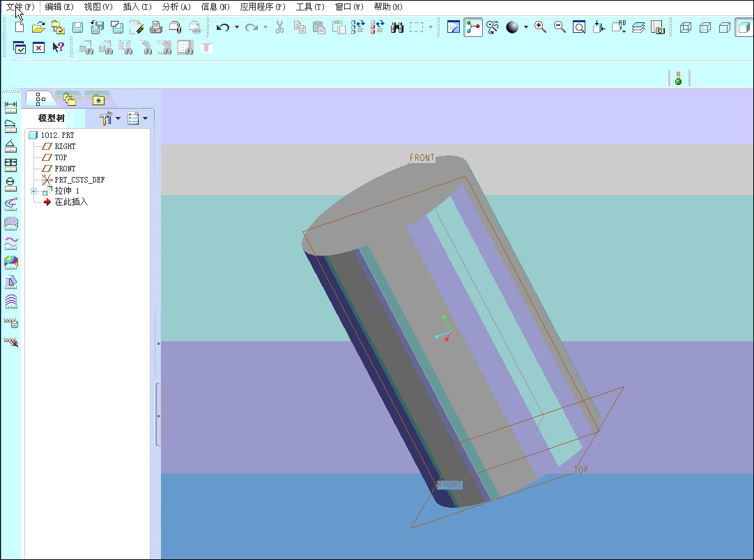Image resolution: width=754 pixels, height=560 pixels.
Task: Click the traffic light regeneration status icon
Action: coord(679,78)
